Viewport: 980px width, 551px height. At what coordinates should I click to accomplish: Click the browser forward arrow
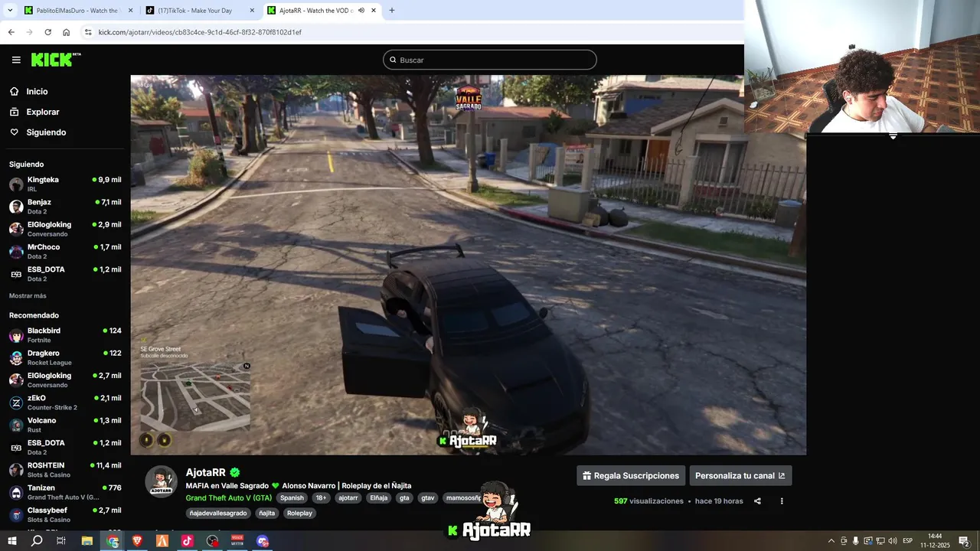[29, 32]
